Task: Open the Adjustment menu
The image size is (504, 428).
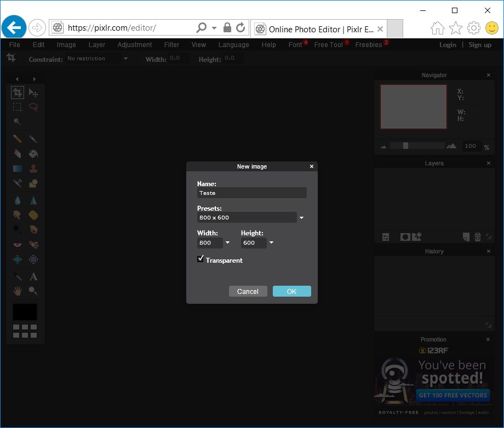Action: coord(134,45)
